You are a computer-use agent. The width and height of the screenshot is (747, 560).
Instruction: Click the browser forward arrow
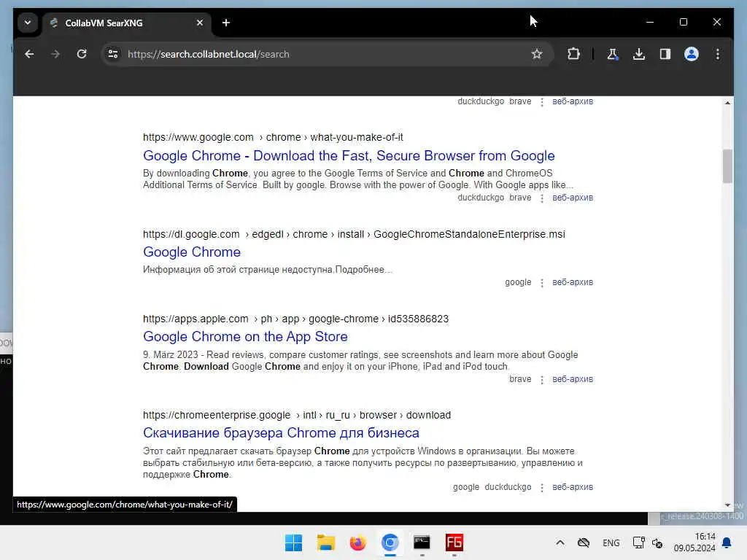click(x=55, y=54)
